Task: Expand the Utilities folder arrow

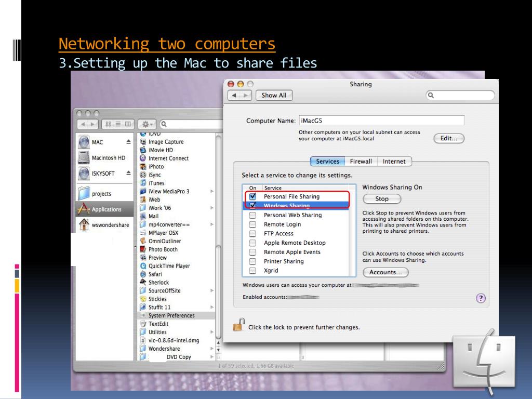Action: click(212, 332)
